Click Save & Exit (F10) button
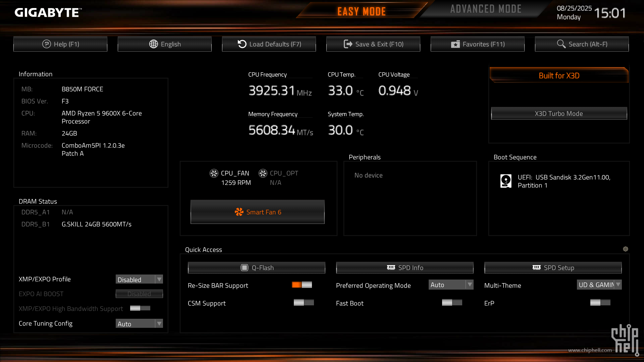644x362 pixels. [373, 44]
